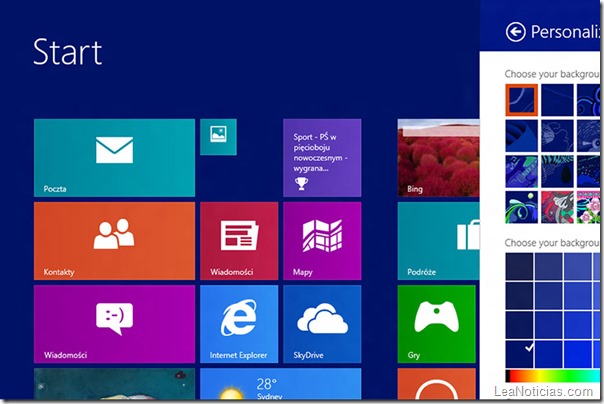Choose the red and grey bird background
Image resolution: width=604 pixels, height=404 pixels.
[x=557, y=207]
